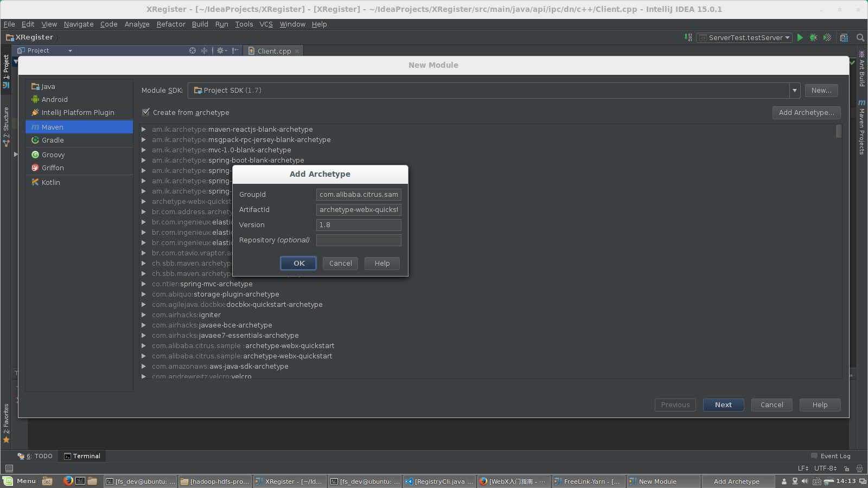Launch Firefox from the taskbar
The image size is (868, 488).
pos(68,481)
